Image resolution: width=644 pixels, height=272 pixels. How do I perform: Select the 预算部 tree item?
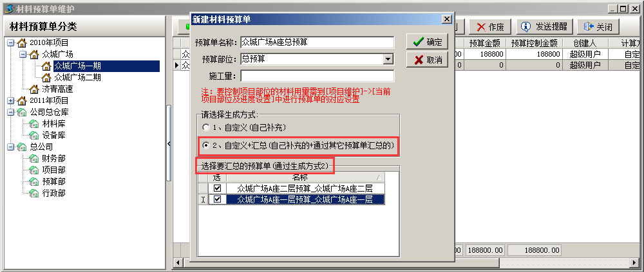pyautogui.click(x=54, y=181)
